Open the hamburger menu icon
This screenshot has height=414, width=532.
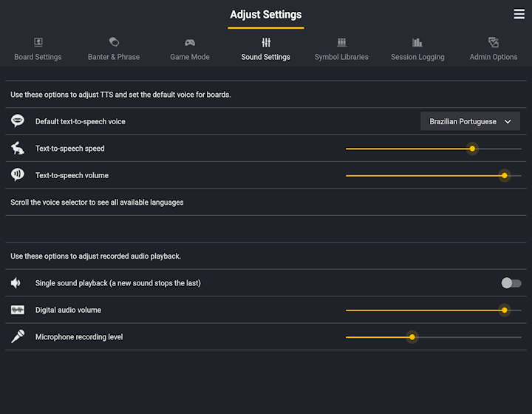[x=519, y=14]
